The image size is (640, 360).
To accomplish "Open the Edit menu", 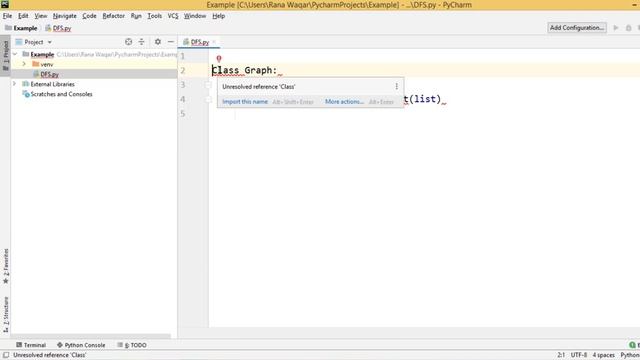I will pos(23,16).
